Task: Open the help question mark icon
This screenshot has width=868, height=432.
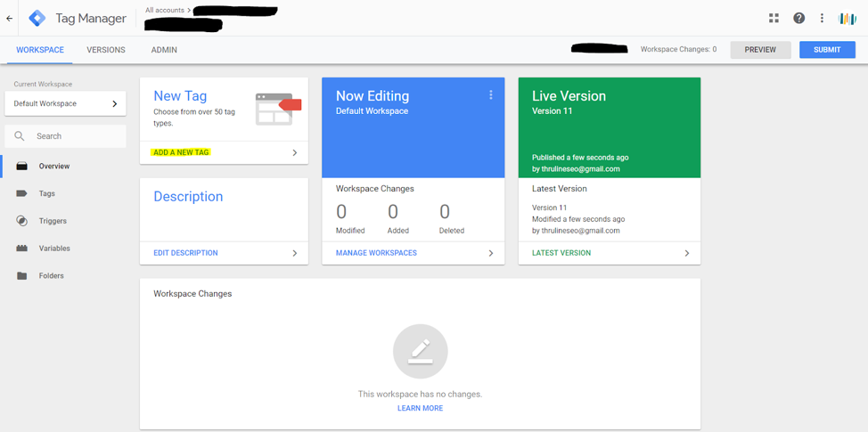Action: (798, 18)
